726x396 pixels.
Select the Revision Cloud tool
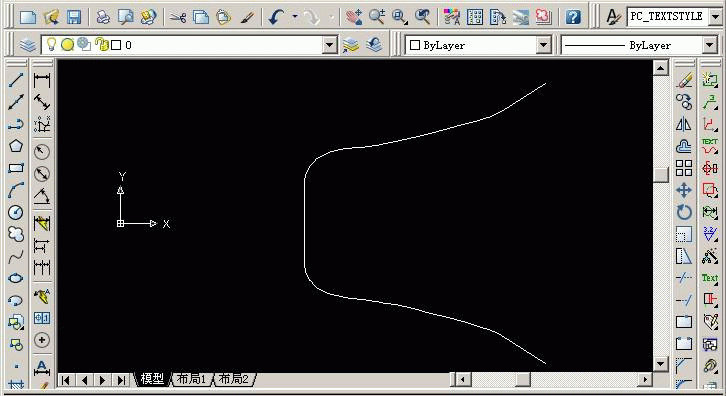(x=16, y=234)
